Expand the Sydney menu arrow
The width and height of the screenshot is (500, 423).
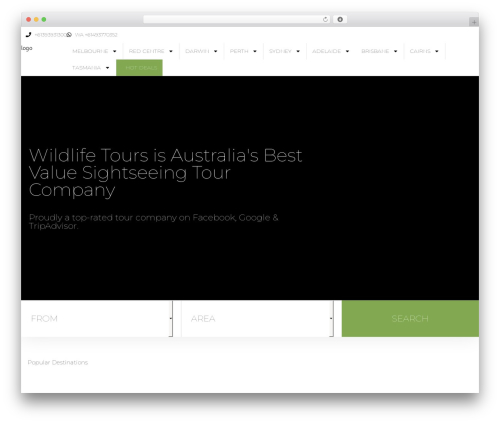tap(298, 51)
